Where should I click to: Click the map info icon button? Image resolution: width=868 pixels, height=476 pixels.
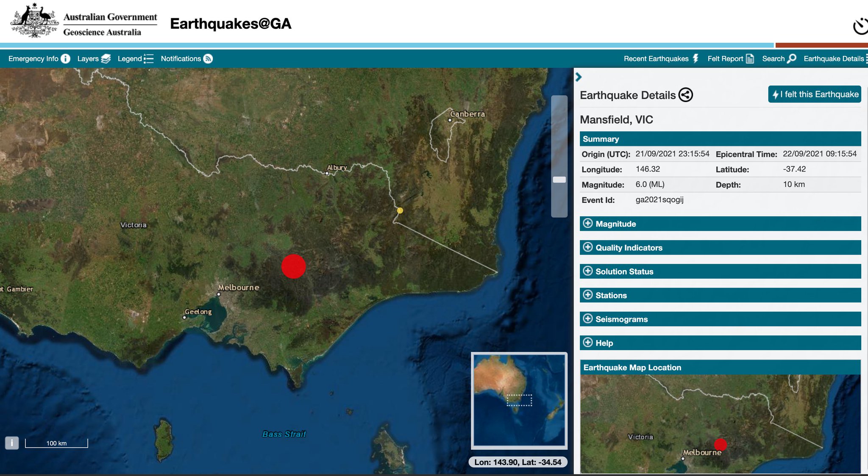[12, 443]
